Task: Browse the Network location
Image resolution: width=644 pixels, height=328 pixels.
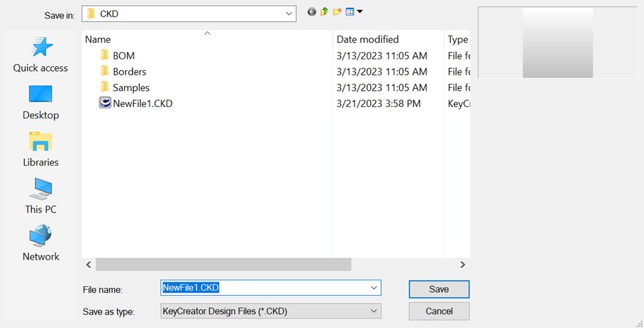Action: tap(41, 244)
